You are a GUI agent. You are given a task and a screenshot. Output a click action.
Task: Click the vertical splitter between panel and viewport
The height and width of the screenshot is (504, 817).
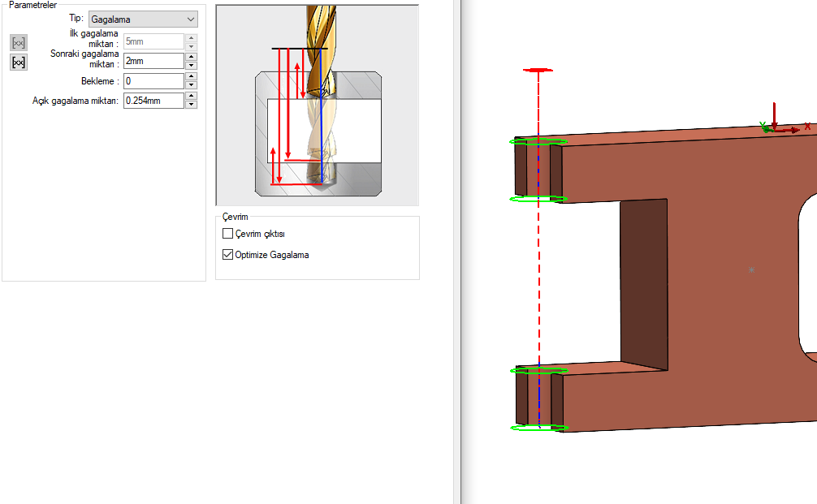coord(457,252)
